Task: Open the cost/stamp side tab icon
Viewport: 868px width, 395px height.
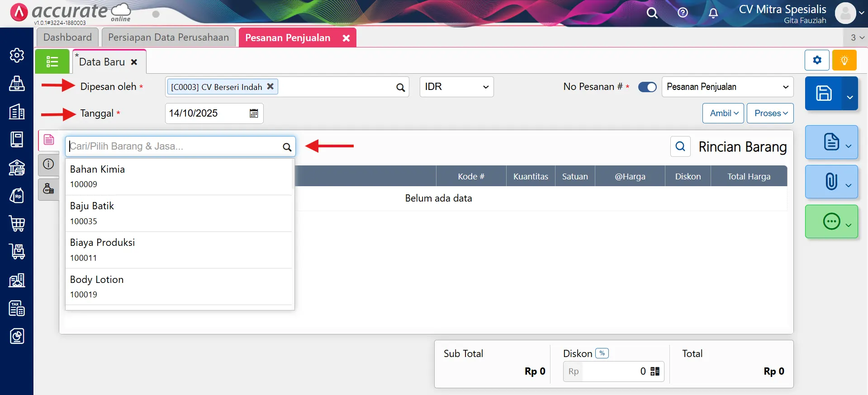Action: pyautogui.click(x=48, y=188)
